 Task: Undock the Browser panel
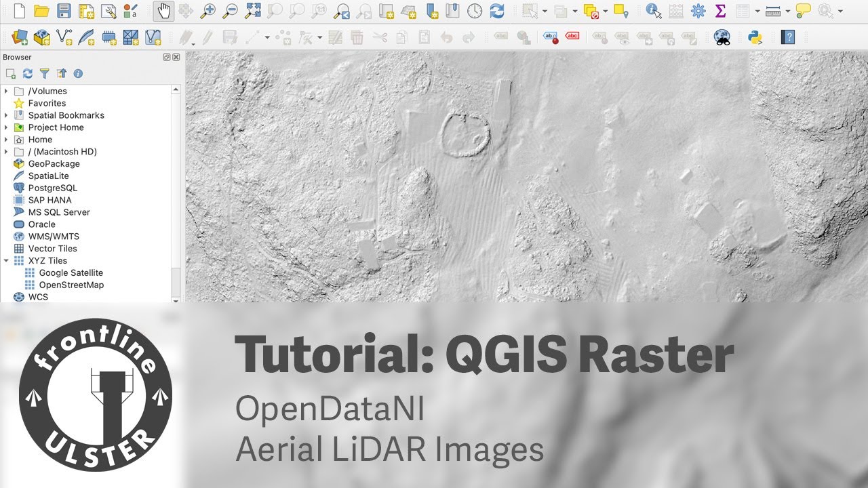(167, 58)
